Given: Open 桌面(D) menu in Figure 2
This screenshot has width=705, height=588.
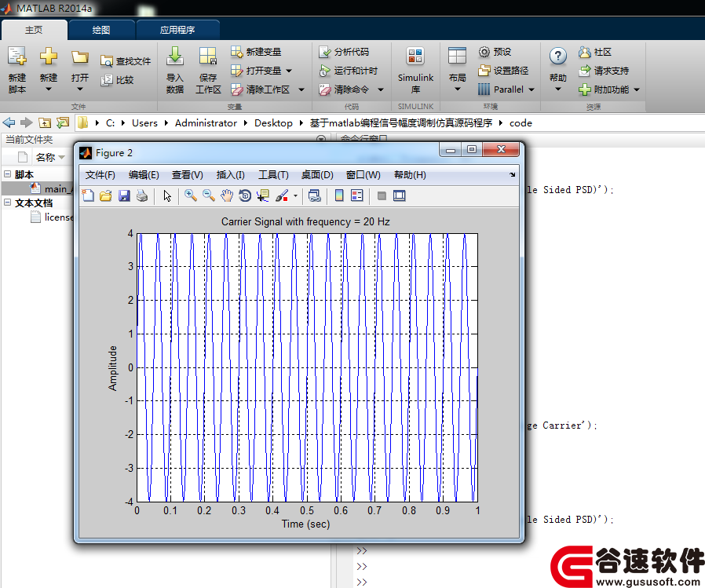Looking at the screenshot, I should pos(317,174).
